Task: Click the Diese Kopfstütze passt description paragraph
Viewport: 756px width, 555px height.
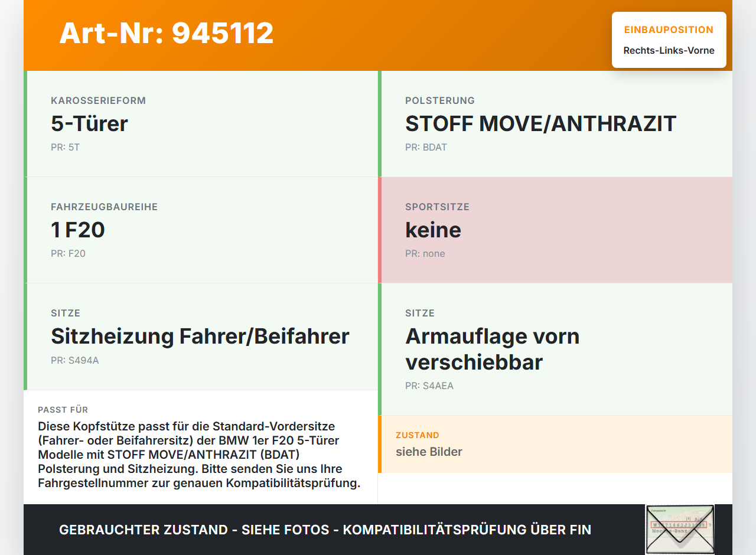Action: click(199, 455)
